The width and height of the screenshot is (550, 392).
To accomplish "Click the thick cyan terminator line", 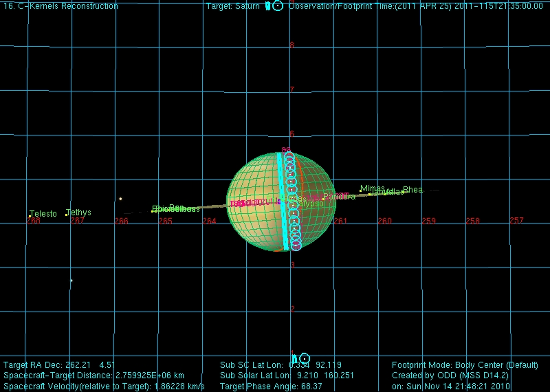I will (282, 199).
